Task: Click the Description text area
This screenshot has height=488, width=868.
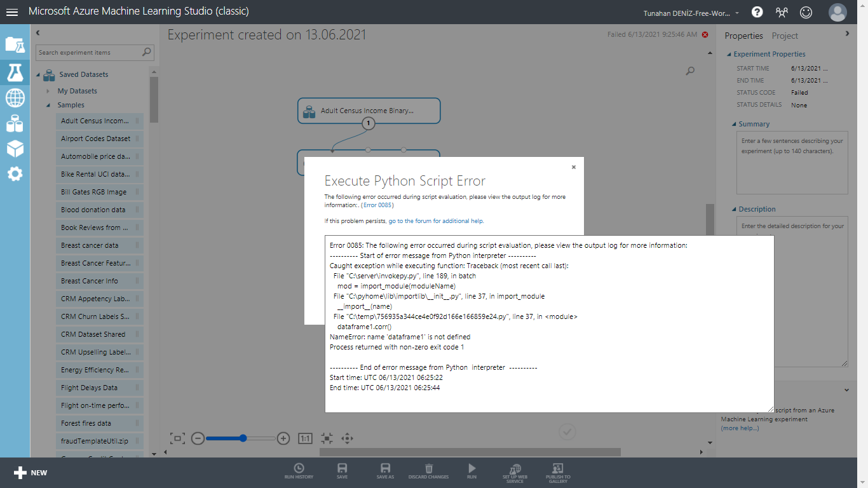Action: click(792, 292)
